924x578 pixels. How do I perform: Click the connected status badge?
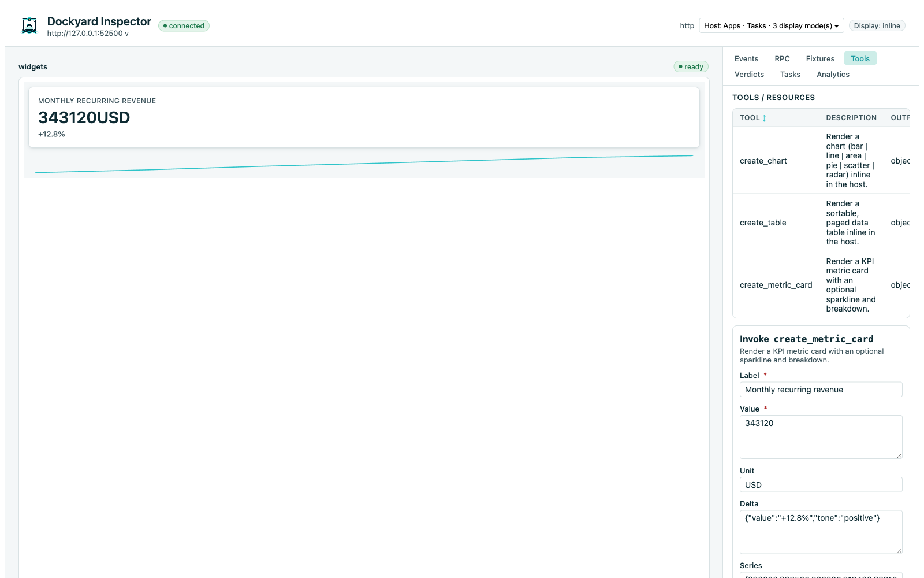click(x=184, y=25)
